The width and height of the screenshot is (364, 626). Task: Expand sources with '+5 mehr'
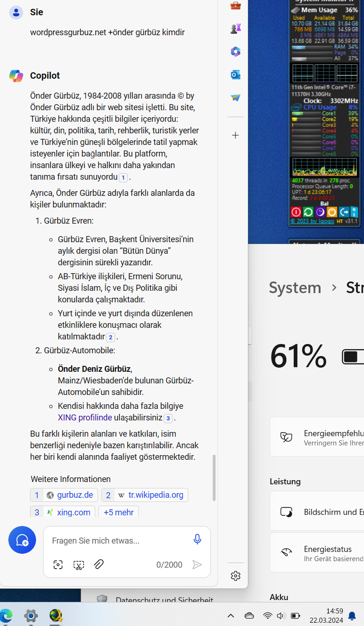coord(118,512)
